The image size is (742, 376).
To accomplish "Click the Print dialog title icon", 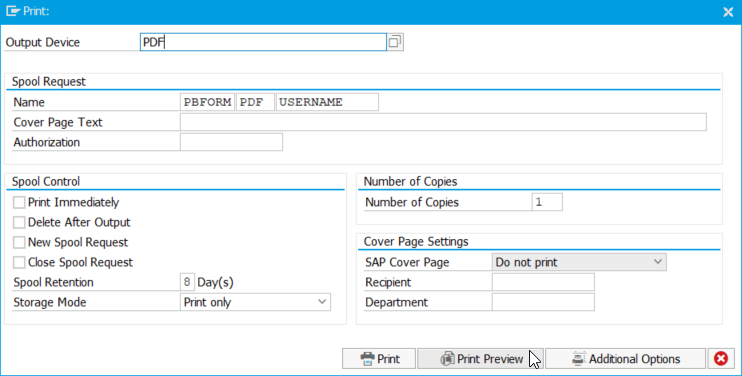I will (x=13, y=11).
